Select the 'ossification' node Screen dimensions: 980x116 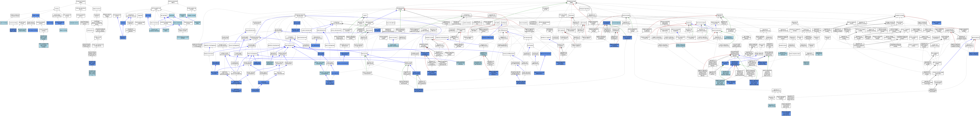pyautogui.click(x=504, y=23)
